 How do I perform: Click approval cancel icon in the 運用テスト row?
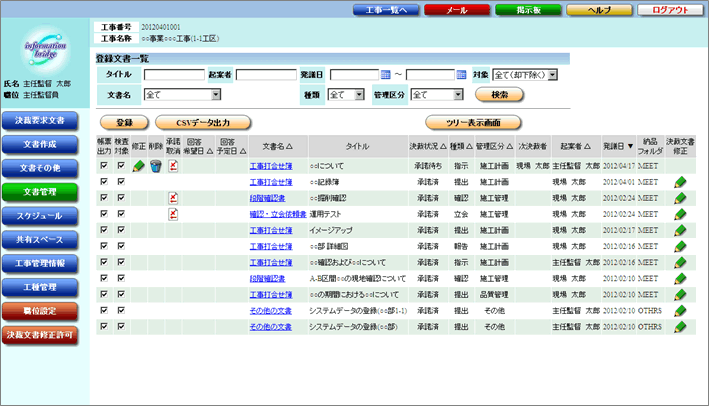(173, 214)
